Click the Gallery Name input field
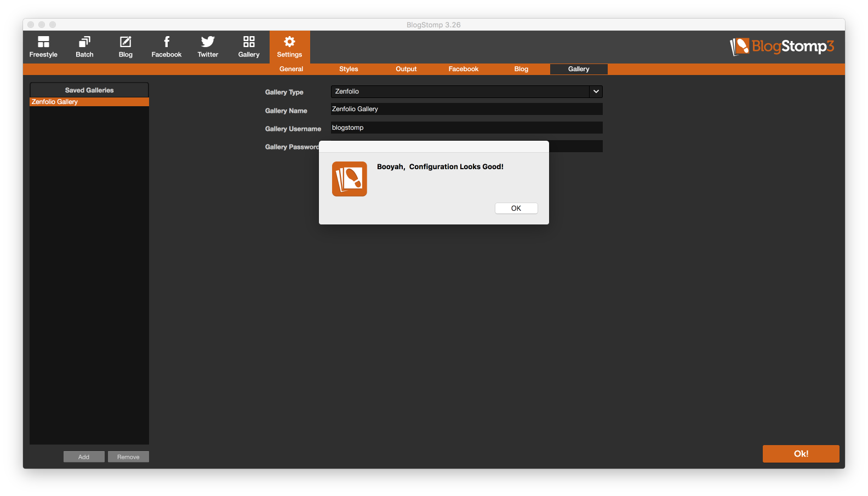868x496 pixels. pyautogui.click(x=467, y=109)
